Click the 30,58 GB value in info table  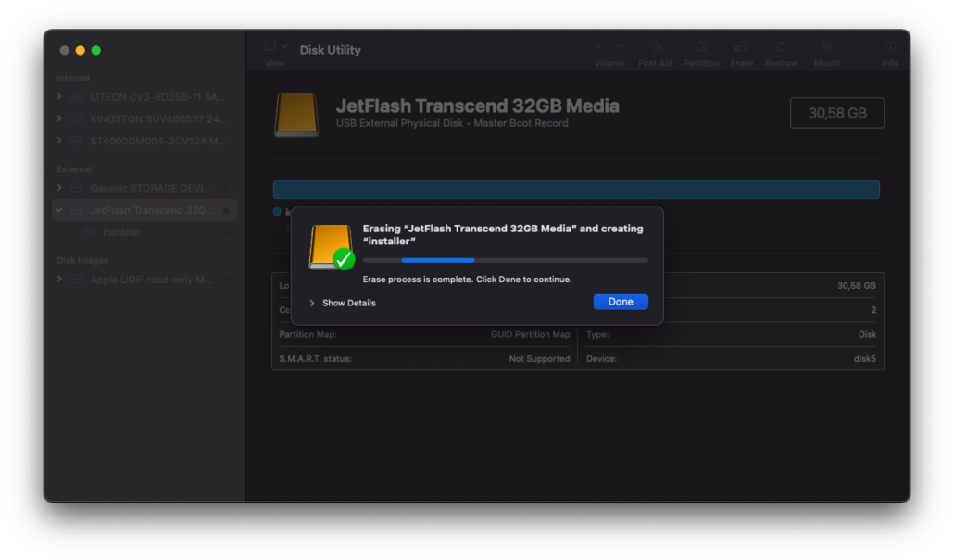(x=857, y=286)
